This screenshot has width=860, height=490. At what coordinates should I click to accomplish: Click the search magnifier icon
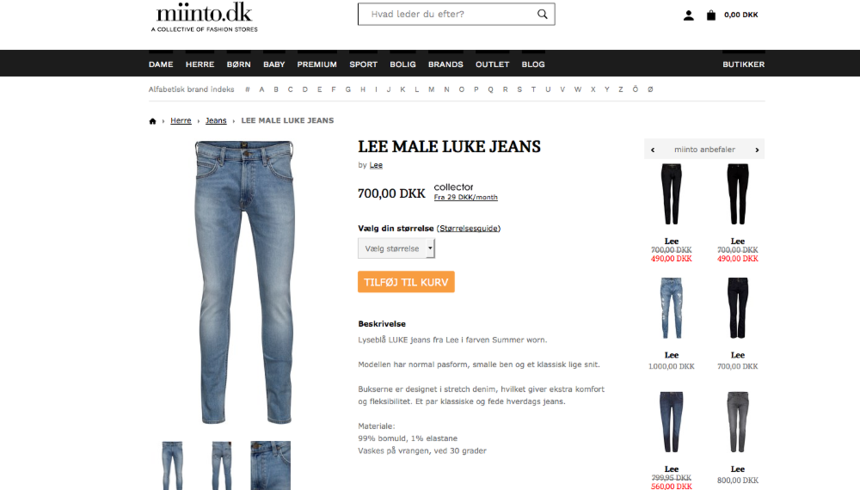click(542, 14)
